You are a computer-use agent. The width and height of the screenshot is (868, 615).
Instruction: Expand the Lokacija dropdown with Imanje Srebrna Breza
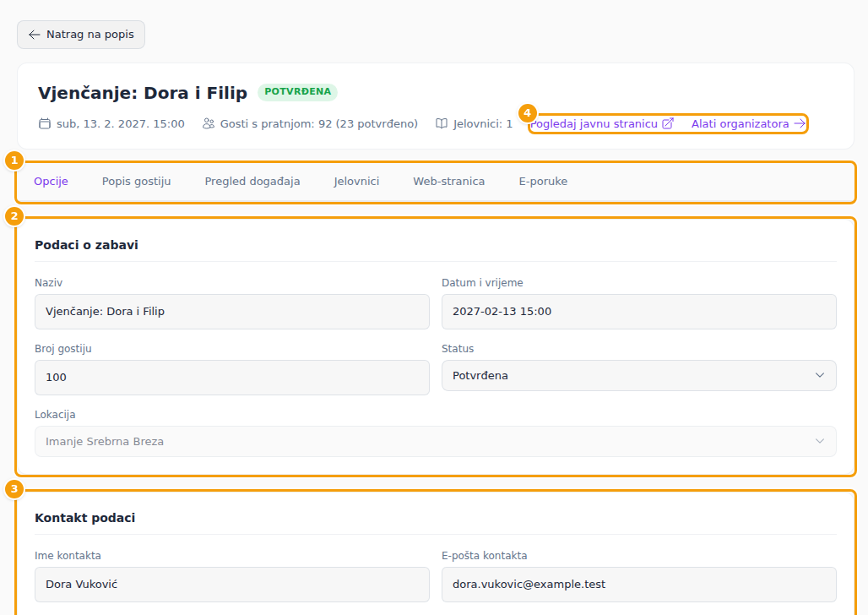435,442
